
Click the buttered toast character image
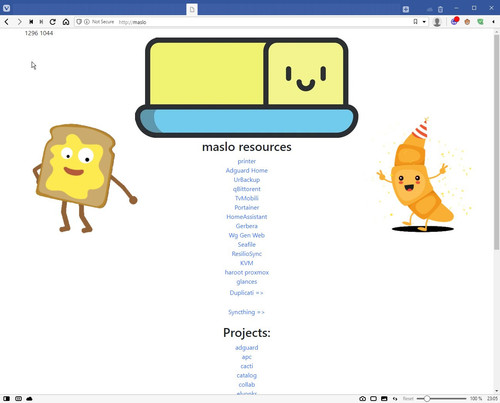coord(84,178)
